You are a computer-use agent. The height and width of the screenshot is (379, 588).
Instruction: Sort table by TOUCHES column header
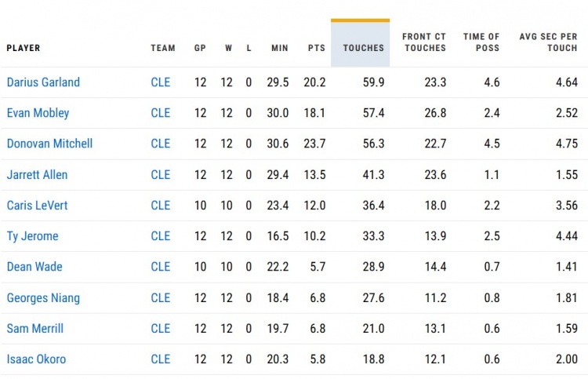pos(364,48)
